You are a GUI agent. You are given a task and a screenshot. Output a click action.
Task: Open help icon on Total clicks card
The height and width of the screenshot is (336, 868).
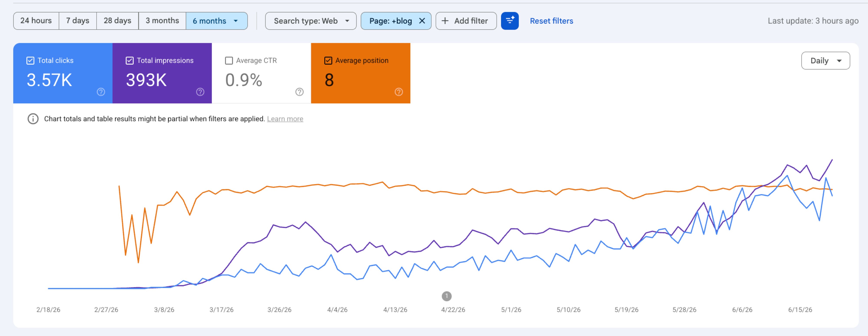(101, 92)
